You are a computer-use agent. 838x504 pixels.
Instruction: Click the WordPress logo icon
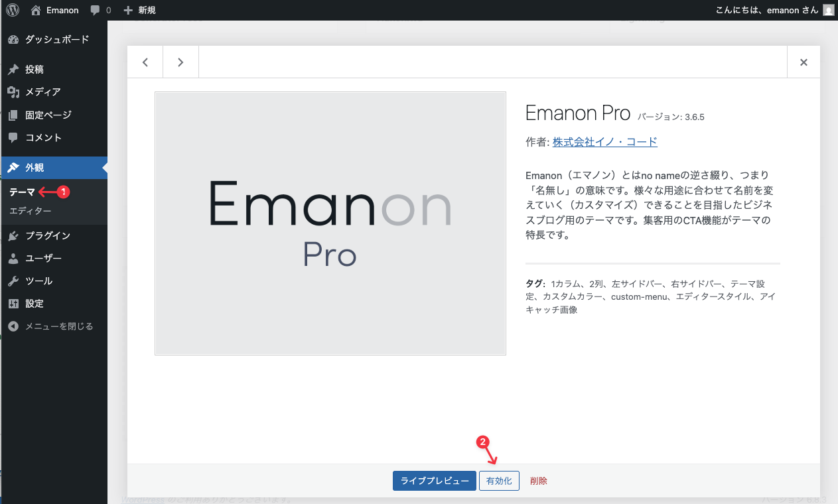(13, 10)
